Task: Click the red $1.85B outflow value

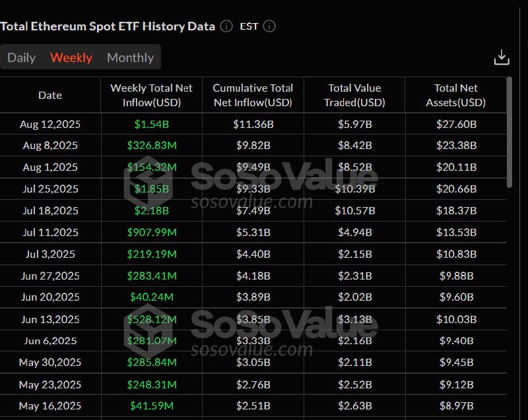Action: tap(150, 189)
